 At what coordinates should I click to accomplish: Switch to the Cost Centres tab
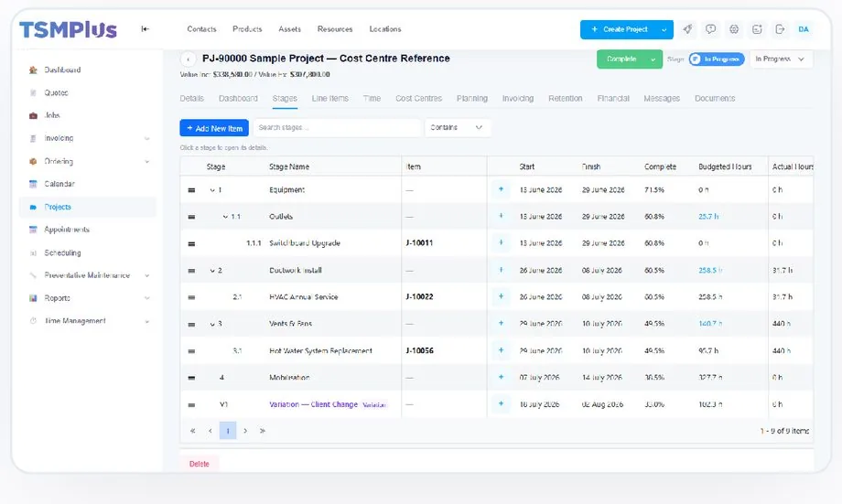[x=418, y=98]
